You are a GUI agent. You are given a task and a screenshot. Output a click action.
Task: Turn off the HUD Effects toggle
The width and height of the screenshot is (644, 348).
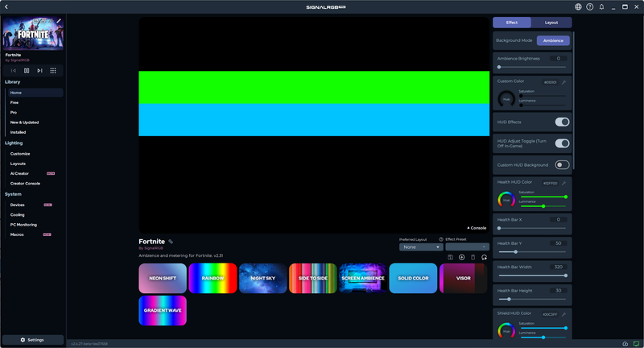[562, 122]
